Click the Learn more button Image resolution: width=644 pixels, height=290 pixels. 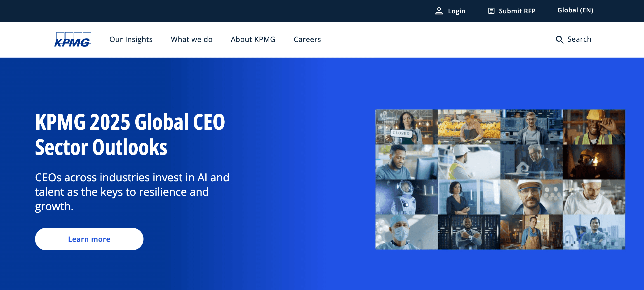coord(89,239)
